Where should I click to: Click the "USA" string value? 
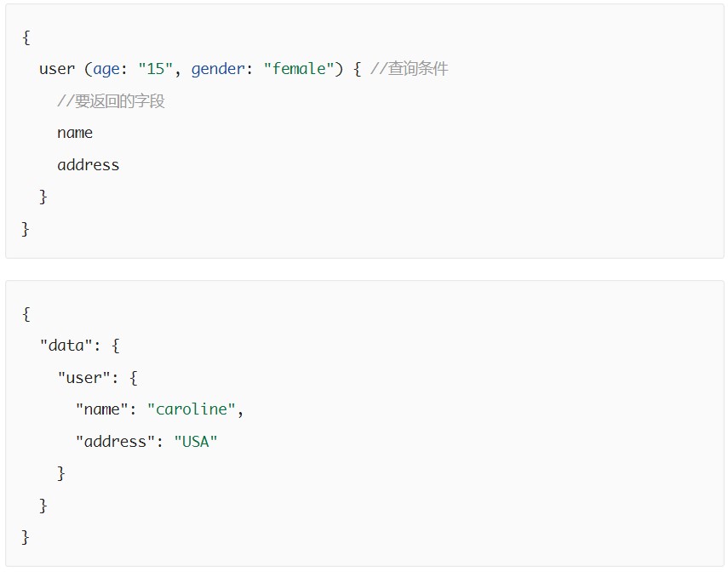coord(196,441)
